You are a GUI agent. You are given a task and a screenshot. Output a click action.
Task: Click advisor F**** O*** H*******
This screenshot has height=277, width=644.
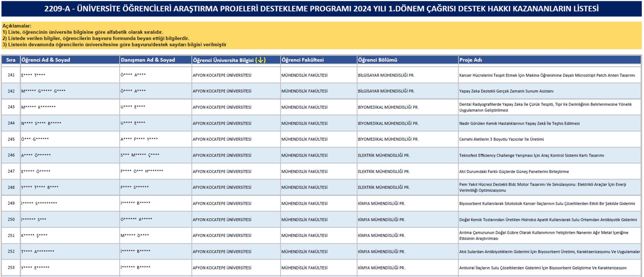[142, 171]
